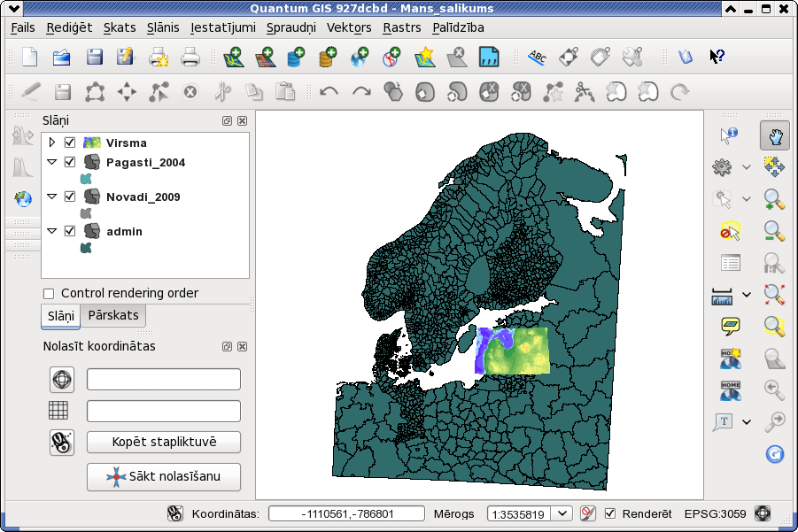This screenshot has height=532, width=798.
Task: Click the Pagasti_2004 teal symbol swatch
Action: tap(86, 179)
